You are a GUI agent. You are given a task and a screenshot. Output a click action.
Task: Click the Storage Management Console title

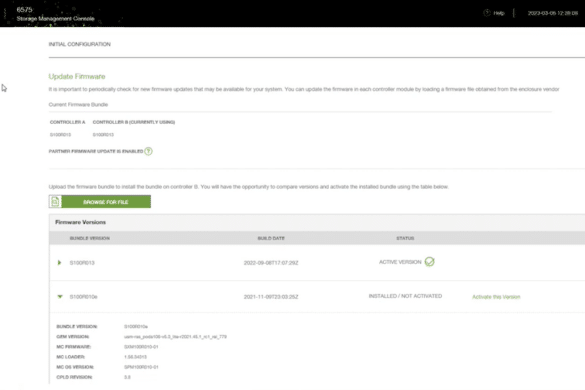(x=55, y=19)
